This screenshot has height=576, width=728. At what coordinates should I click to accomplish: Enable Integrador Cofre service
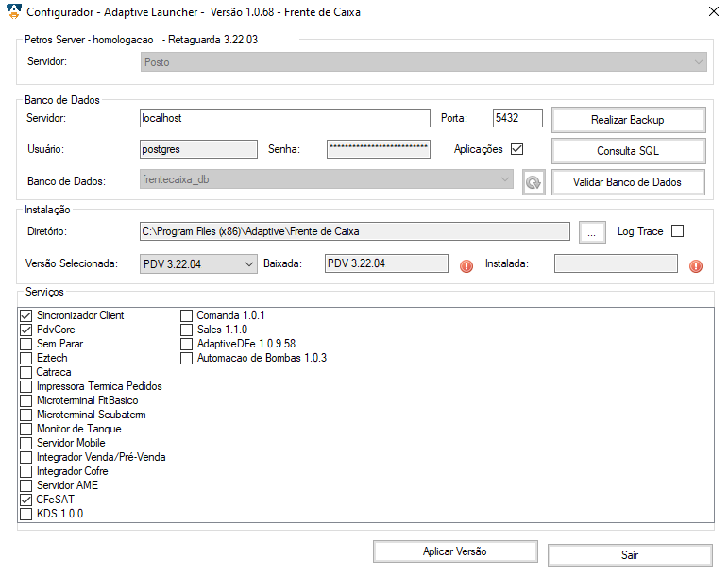[x=26, y=471]
